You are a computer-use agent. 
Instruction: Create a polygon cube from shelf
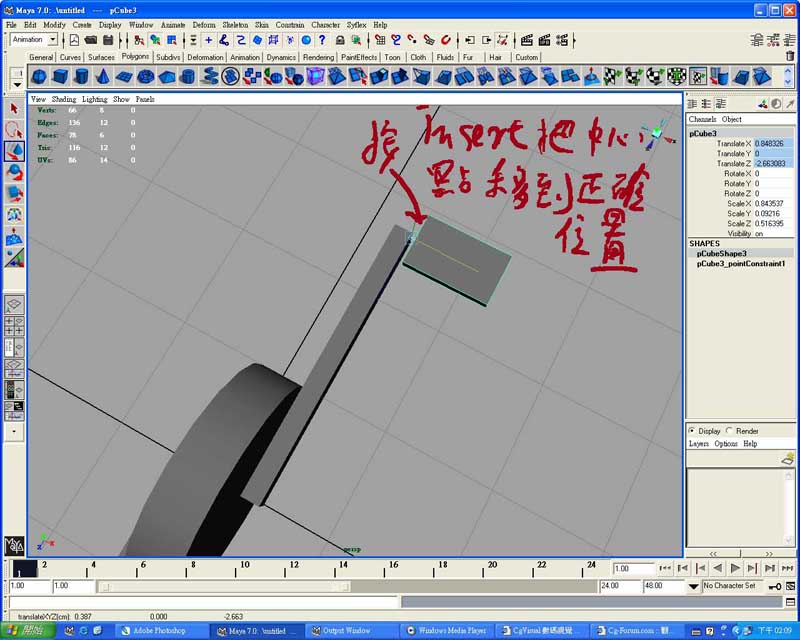60,77
